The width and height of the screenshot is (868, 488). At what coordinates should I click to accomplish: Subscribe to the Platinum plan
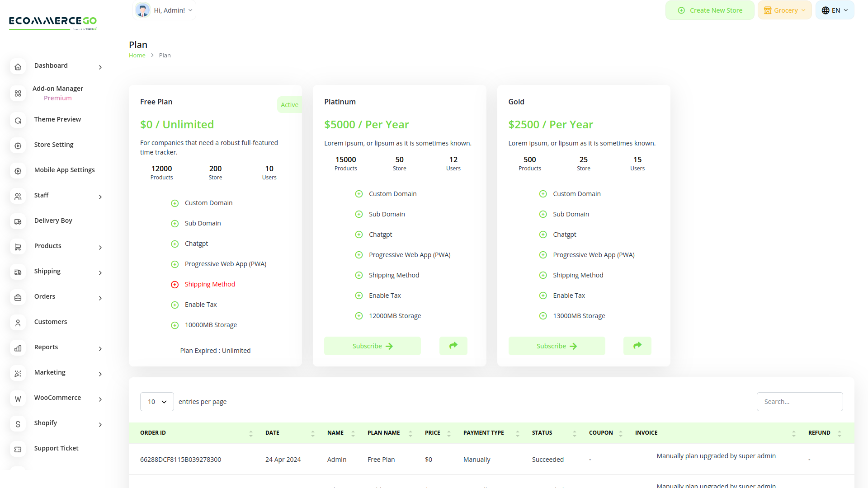(372, 346)
